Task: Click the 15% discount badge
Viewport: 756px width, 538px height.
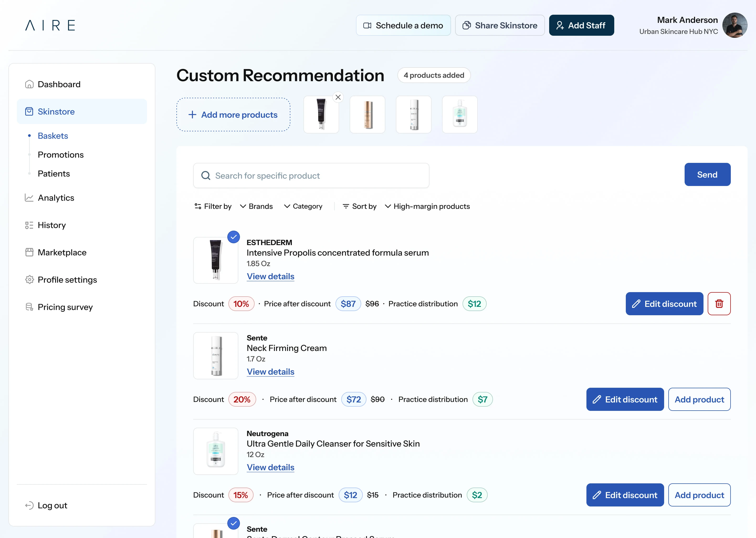Action: click(241, 495)
